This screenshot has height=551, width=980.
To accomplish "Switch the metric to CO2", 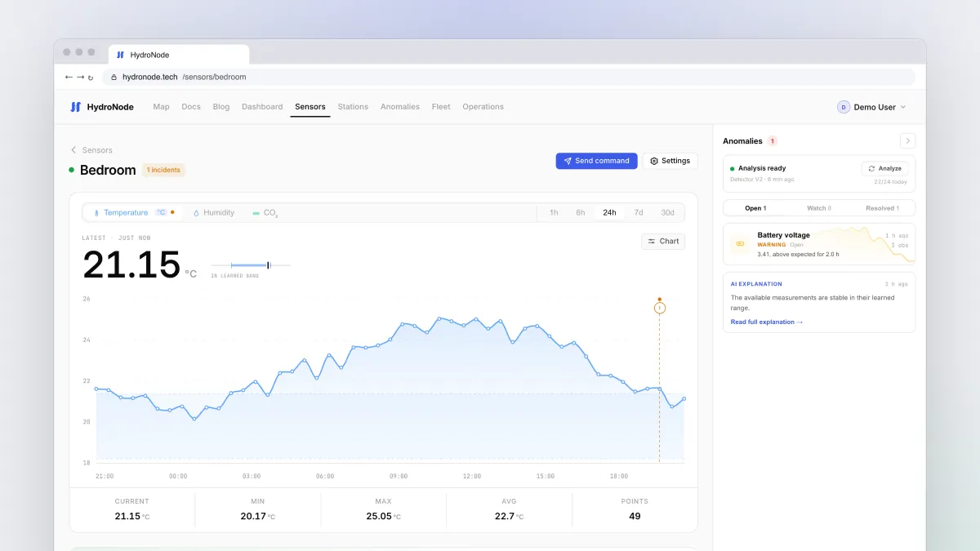I will point(265,213).
